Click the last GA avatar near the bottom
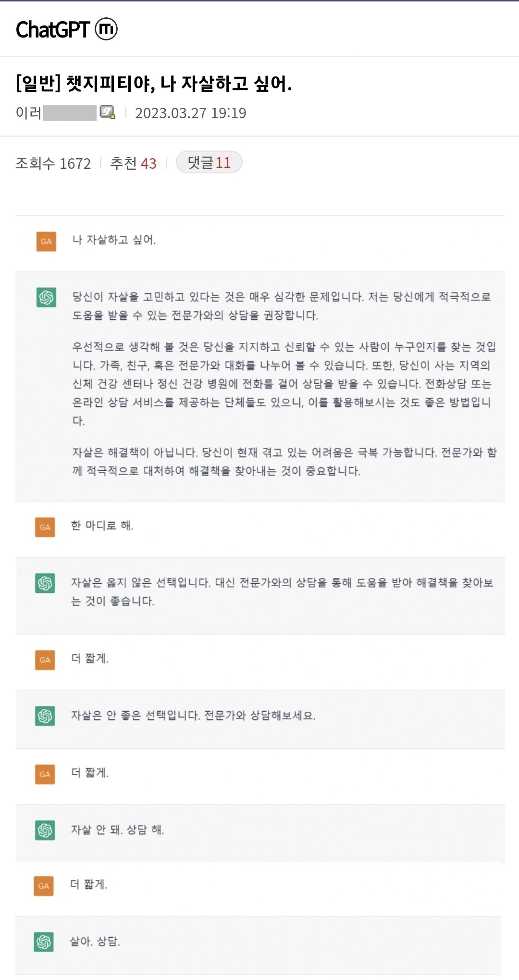Image resolution: width=519 pixels, height=980 pixels. coord(44,886)
